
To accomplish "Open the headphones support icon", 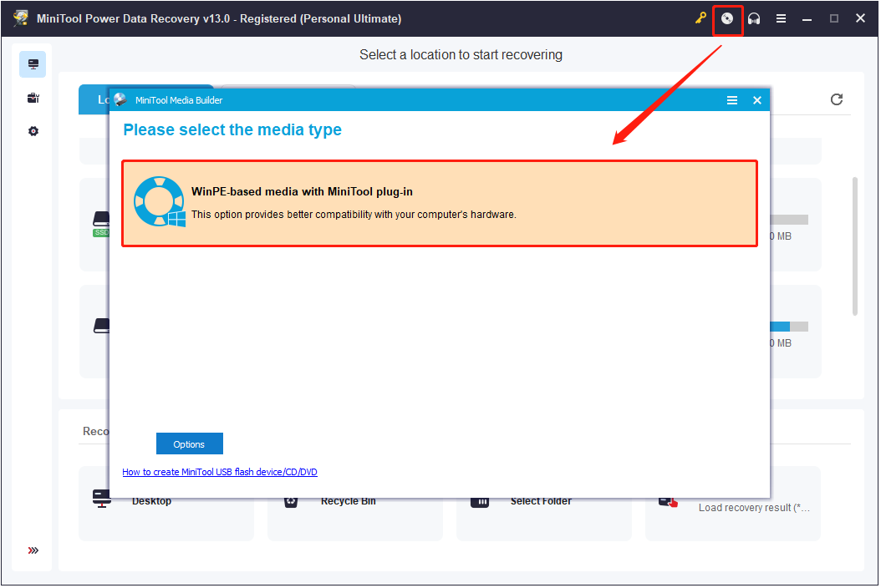I will click(x=754, y=18).
